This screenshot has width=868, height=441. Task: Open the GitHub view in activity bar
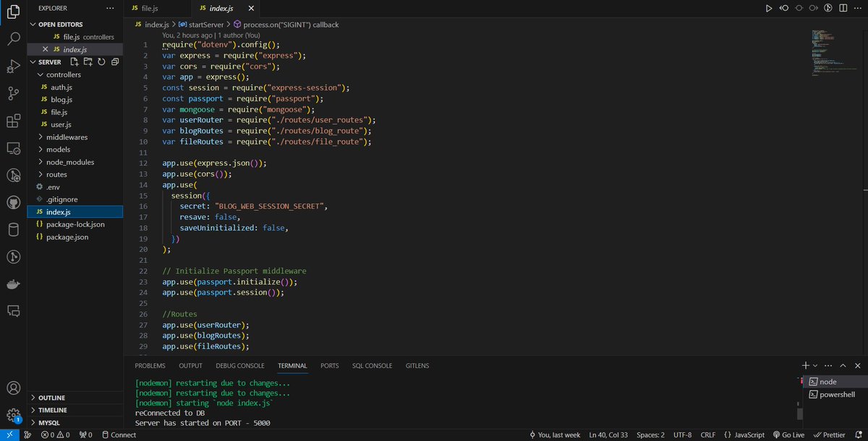[x=13, y=203]
